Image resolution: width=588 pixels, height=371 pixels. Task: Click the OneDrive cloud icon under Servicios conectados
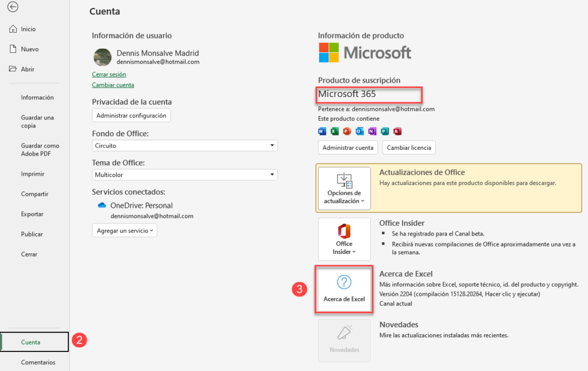click(x=102, y=205)
